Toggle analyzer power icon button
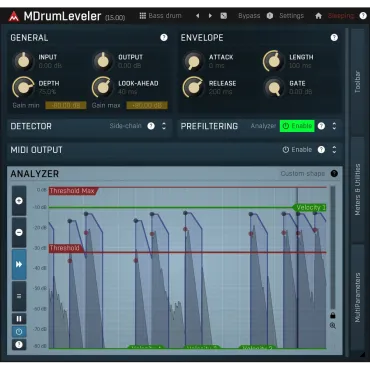 point(19,332)
